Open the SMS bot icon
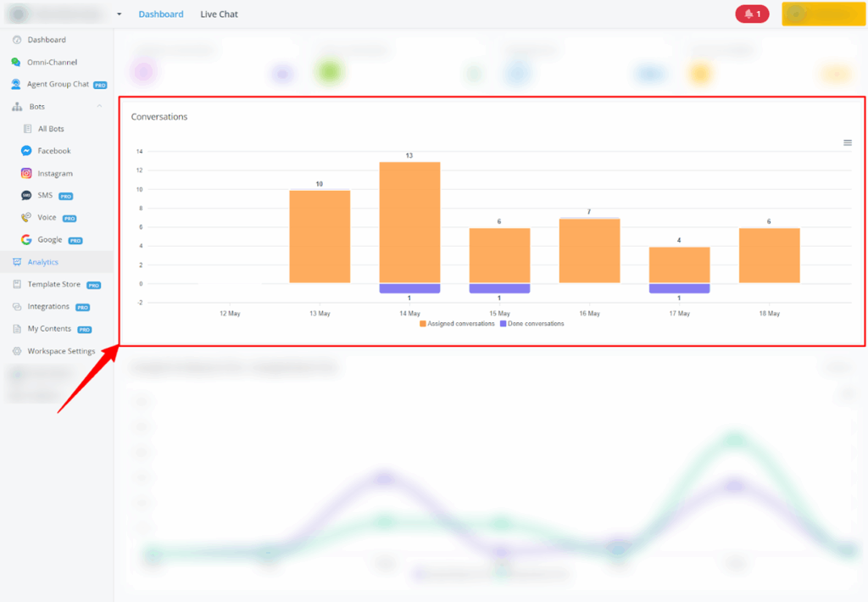 coord(27,195)
